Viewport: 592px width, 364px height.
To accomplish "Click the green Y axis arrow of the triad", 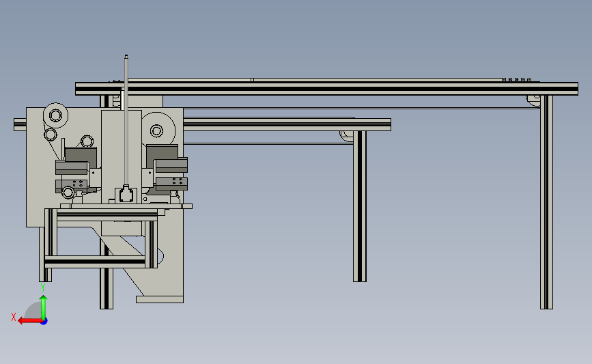I will tap(44, 307).
